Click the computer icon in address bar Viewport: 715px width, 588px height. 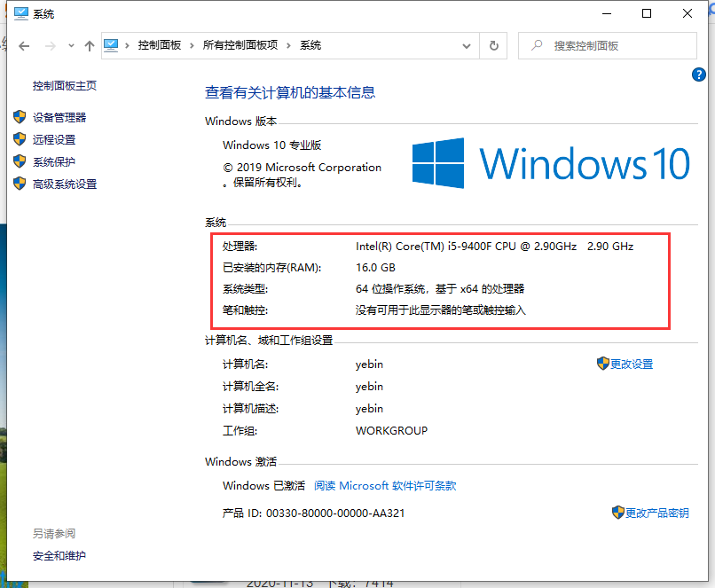coord(112,45)
